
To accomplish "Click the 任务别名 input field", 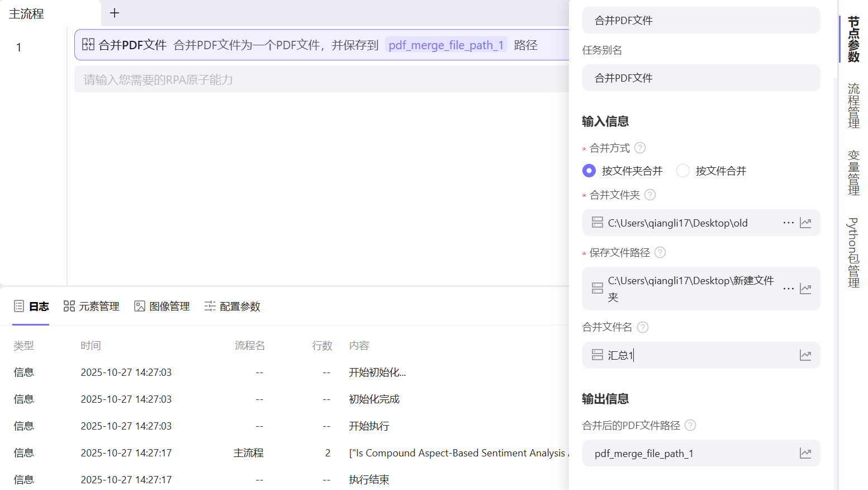I will pos(701,78).
